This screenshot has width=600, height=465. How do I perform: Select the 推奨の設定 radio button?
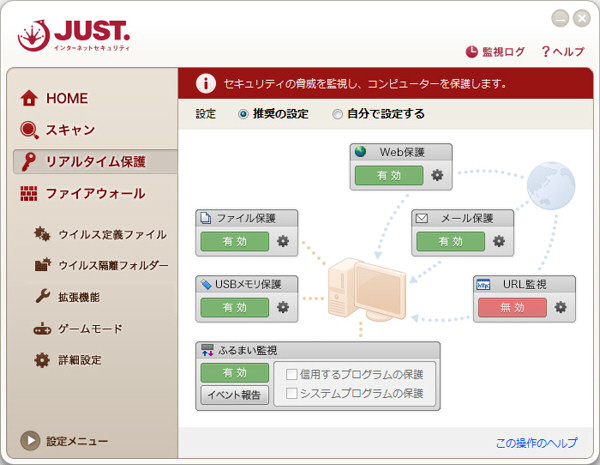tap(243, 114)
